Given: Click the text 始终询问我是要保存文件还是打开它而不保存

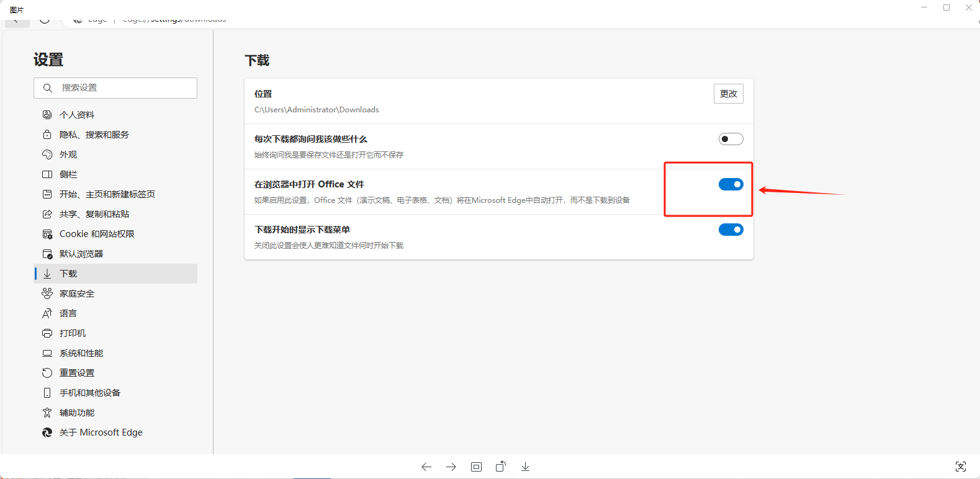Looking at the screenshot, I should [x=329, y=155].
